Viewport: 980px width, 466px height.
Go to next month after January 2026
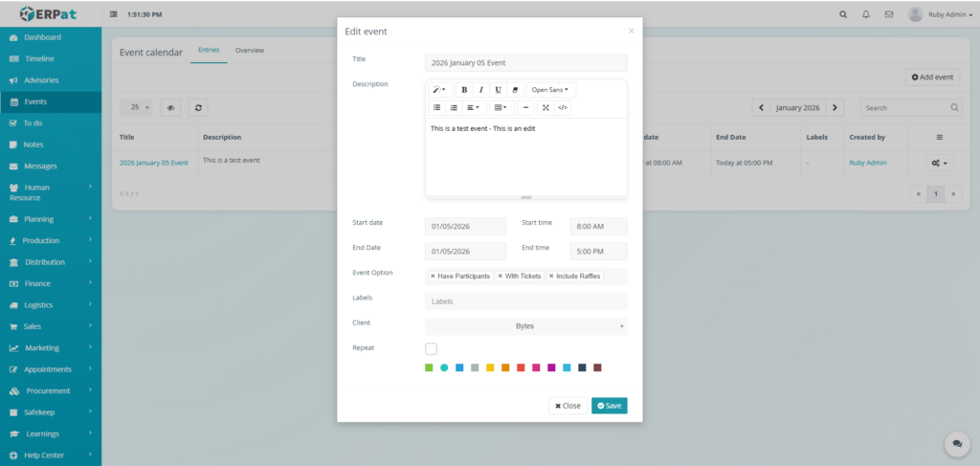(x=835, y=107)
